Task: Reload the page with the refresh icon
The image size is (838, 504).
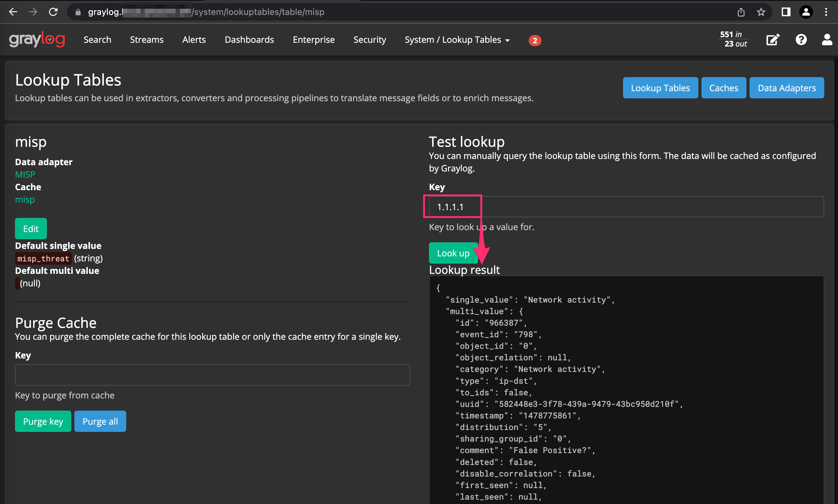Action: point(53,12)
